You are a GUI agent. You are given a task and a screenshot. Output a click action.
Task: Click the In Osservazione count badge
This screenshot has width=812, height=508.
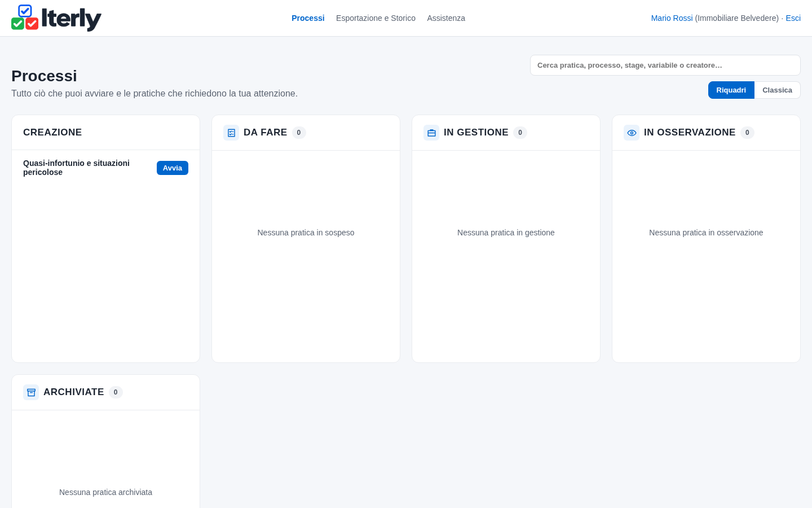(x=747, y=133)
